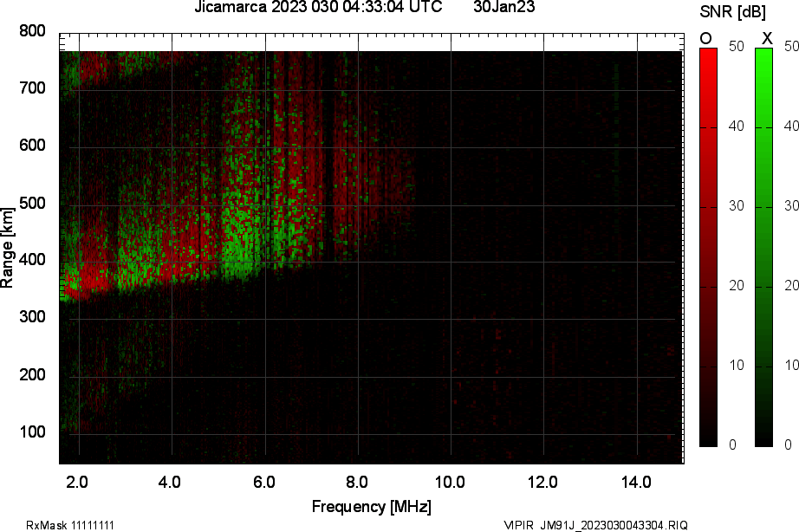799x532 pixels.
Task: Click the '500' range tick label
Action: coord(32,204)
